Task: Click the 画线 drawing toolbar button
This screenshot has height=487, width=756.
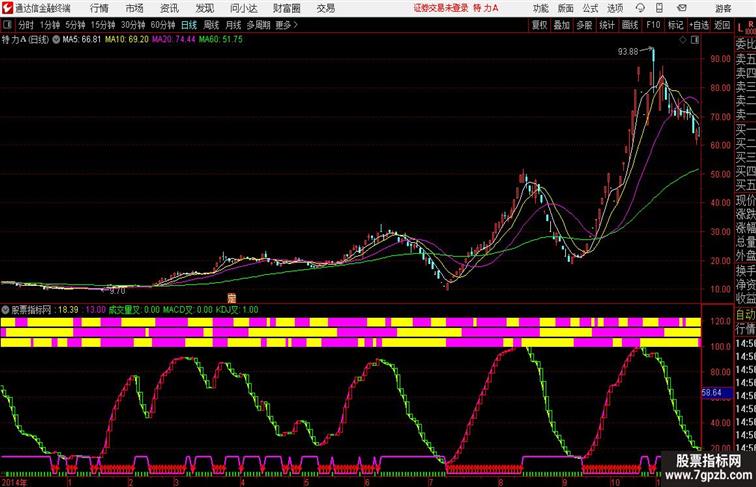Action: 630,25
